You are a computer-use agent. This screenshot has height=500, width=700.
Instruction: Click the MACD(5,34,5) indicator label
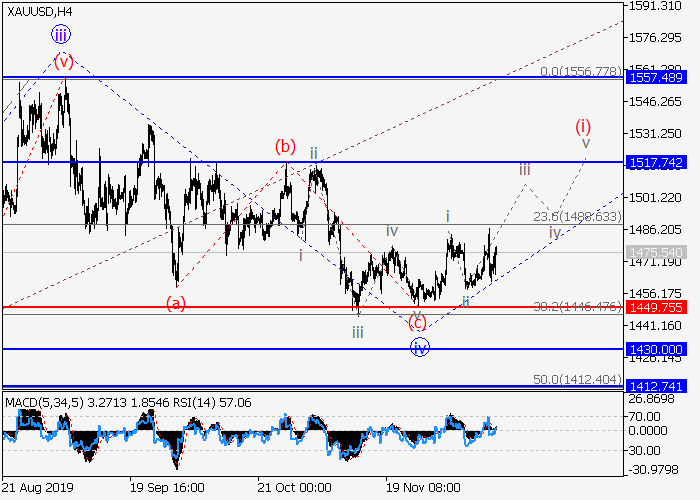tap(44, 403)
